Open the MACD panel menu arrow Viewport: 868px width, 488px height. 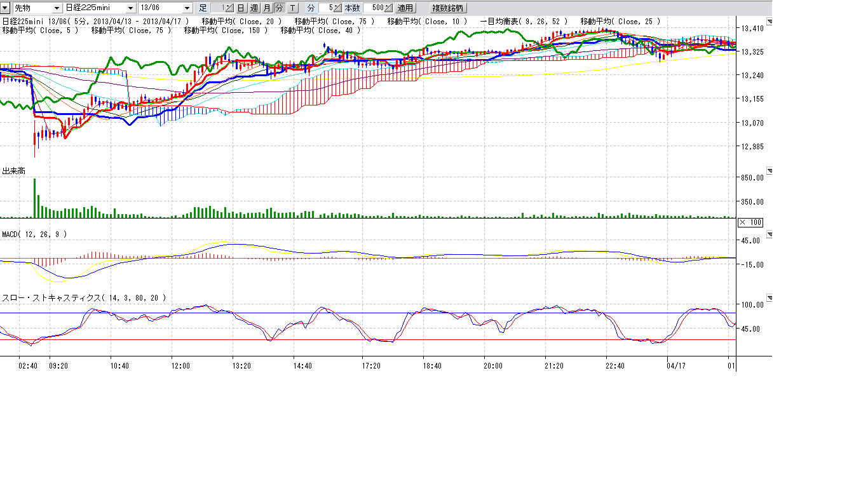[x=770, y=234]
